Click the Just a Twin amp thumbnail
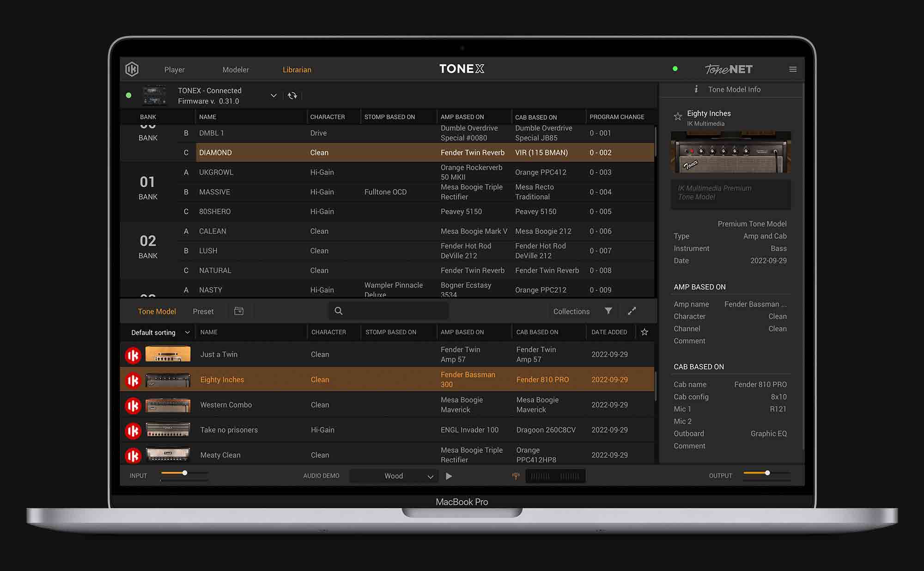924x571 pixels. [x=168, y=354]
